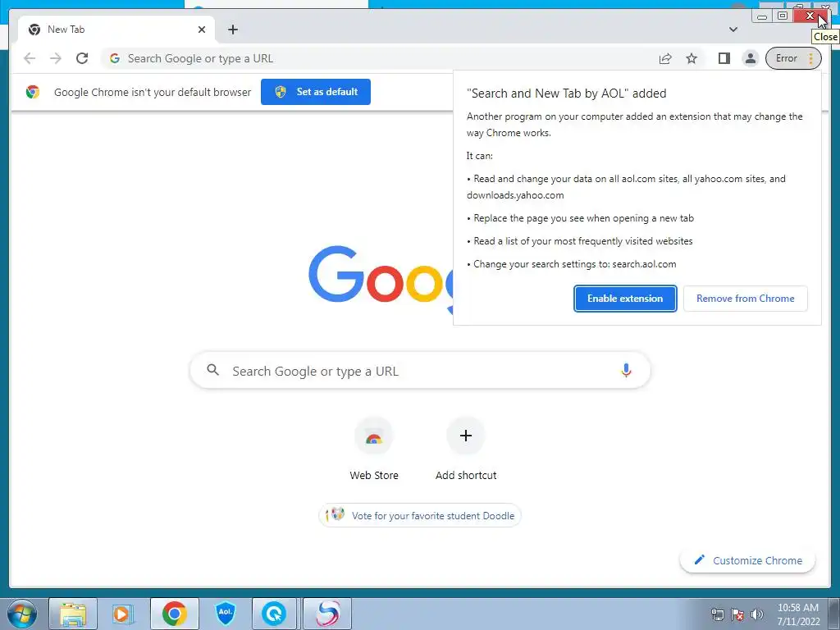Open Vote for your favorite student Doodle
The width and height of the screenshot is (840, 630).
[x=420, y=515]
